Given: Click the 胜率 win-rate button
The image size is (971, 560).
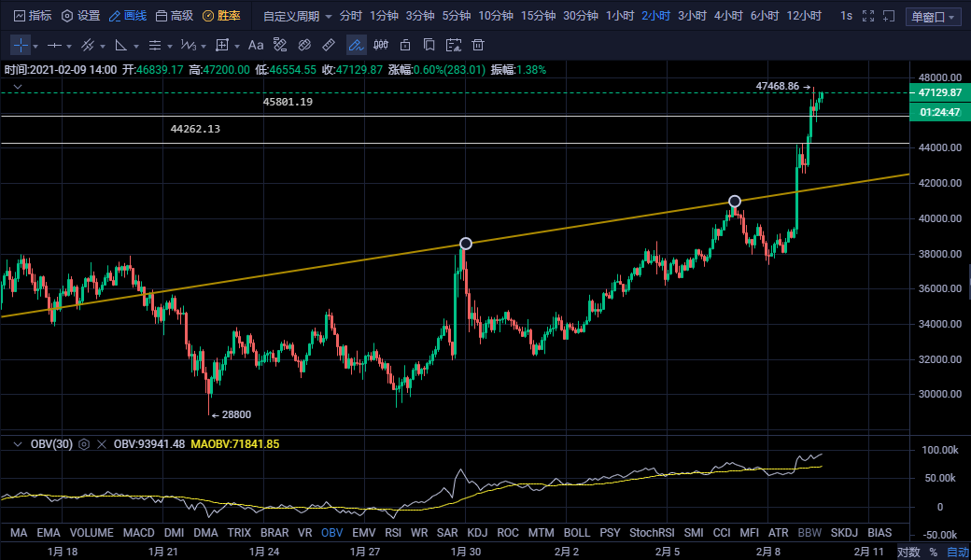Looking at the screenshot, I should [x=221, y=16].
